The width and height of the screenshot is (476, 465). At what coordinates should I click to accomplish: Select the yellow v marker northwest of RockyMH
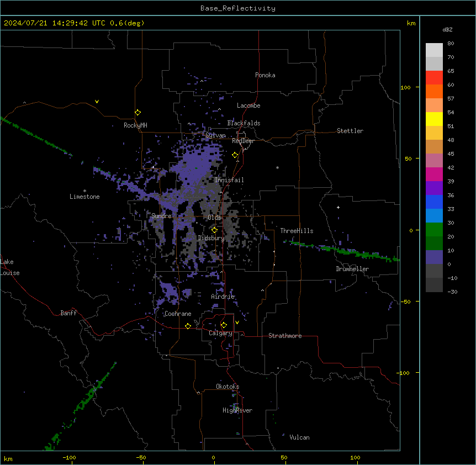[x=97, y=102]
